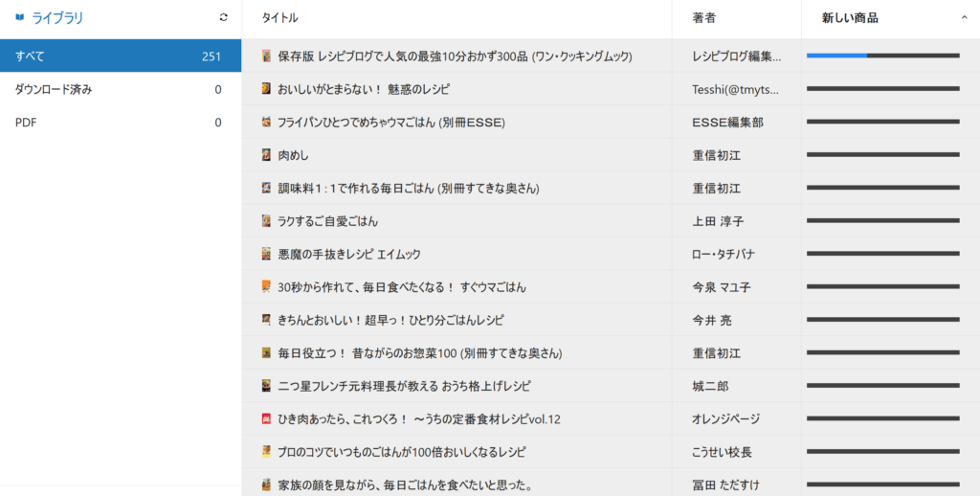The image size is (980, 496).
Task: Select cover icon for フライパンひとつでめちゃウマごはん
Action: coord(266,122)
